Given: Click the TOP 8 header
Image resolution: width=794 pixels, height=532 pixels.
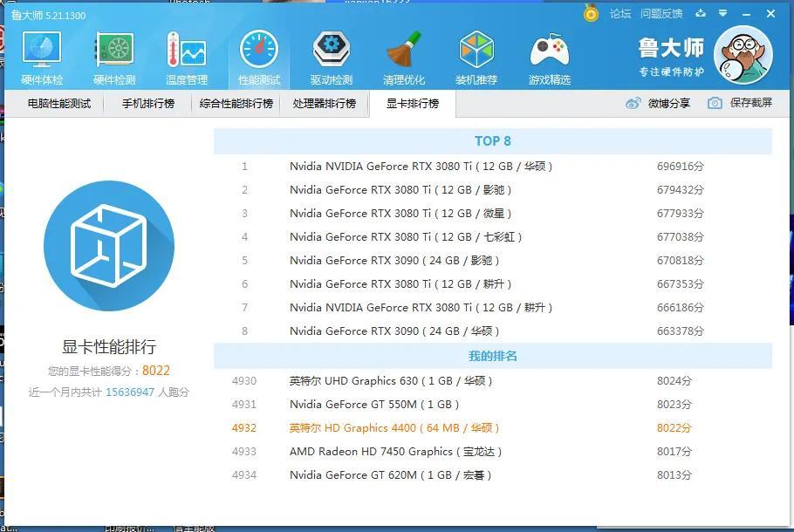Looking at the screenshot, I should pos(493,141).
